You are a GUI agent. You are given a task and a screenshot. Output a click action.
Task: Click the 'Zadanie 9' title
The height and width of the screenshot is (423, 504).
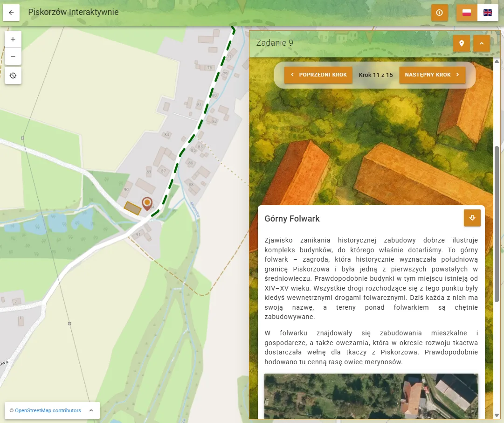pos(275,43)
